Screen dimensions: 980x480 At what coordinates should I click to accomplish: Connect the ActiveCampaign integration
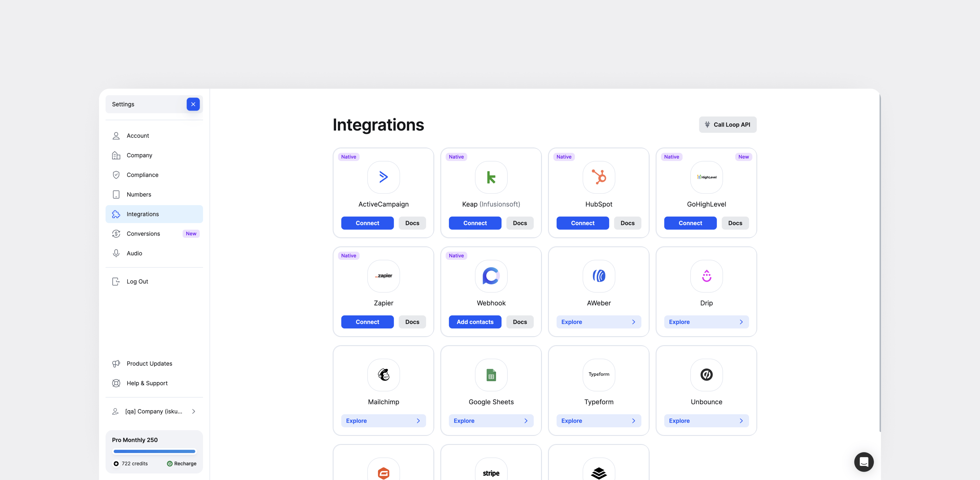(367, 223)
